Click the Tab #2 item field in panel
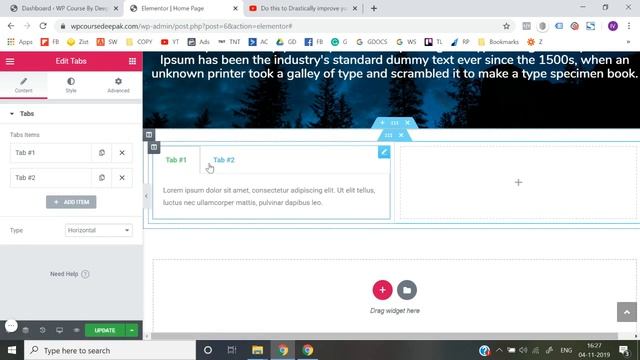Viewport: 640px width, 360px height. [51, 178]
